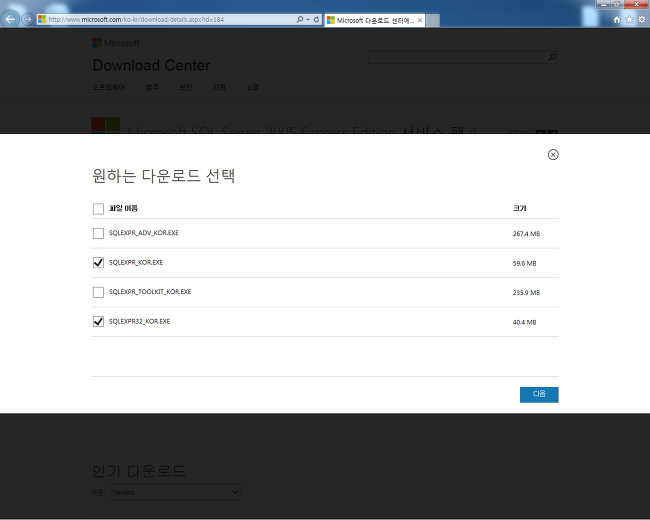Refresh the page with reload icon
Image resolution: width=650 pixels, height=520 pixels.
click(x=316, y=19)
